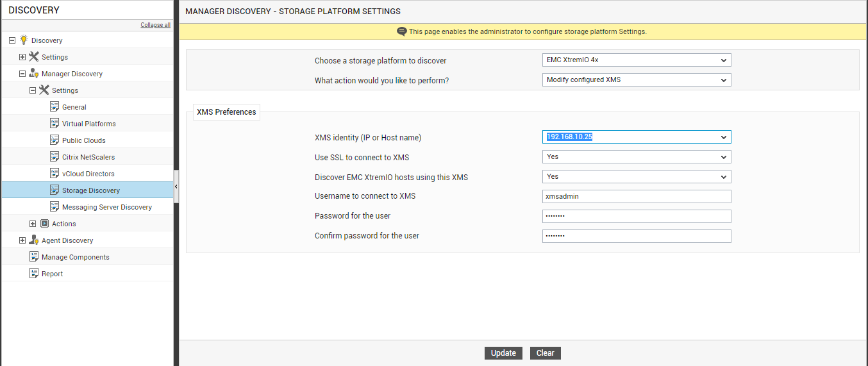Select vCloud Directors in the tree
This screenshot has width=868, height=366.
coord(88,174)
